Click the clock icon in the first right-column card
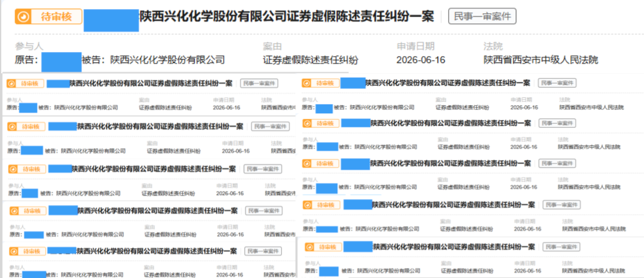644x278 pixels. coord(307,84)
